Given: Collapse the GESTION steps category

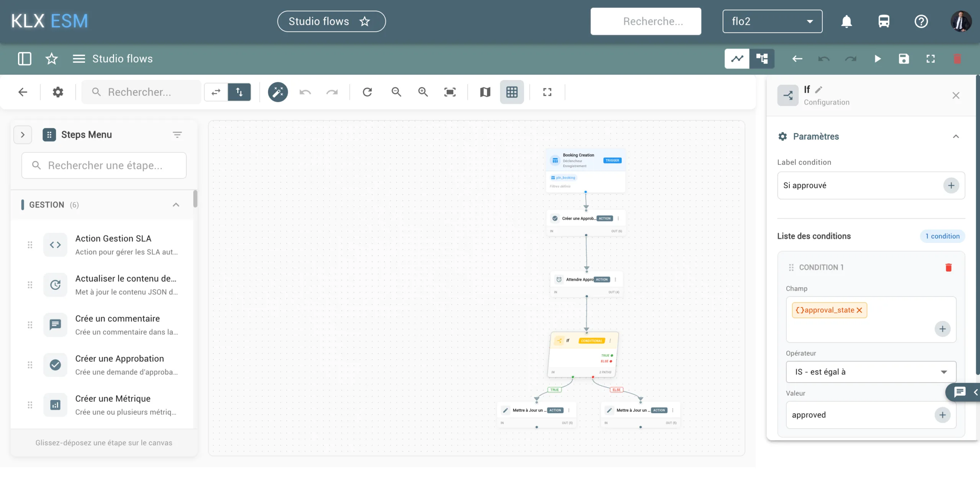Looking at the screenshot, I should pyautogui.click(x=176, y=205).
